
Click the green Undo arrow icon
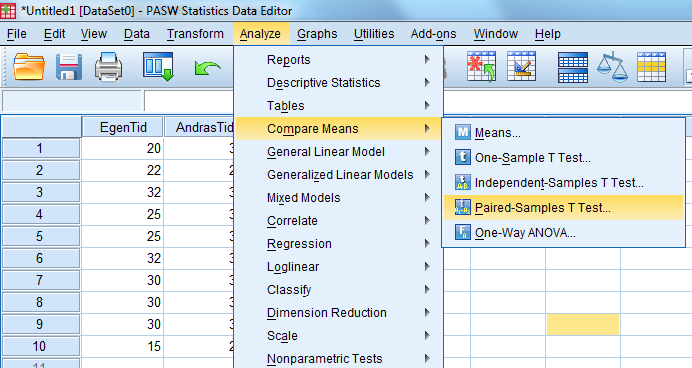207,68
